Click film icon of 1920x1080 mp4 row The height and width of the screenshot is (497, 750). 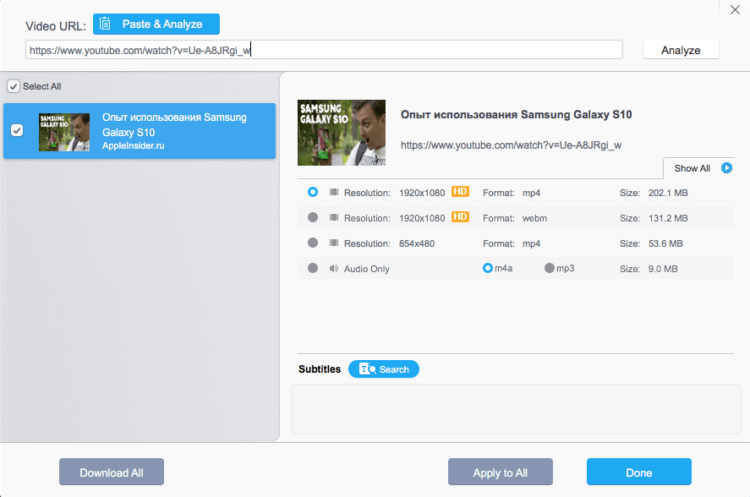(334, 192)
